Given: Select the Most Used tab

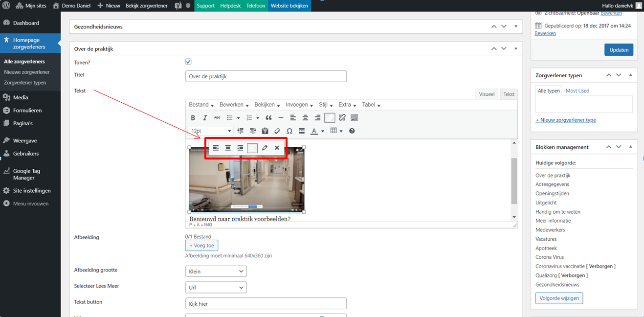Looking at the screenshot, I should pos(577,91).
